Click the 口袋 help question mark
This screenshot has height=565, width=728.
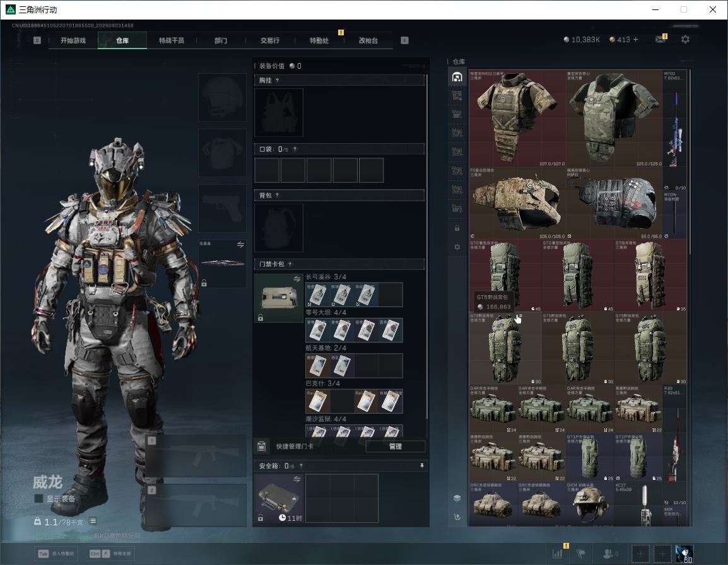(295, 149)
